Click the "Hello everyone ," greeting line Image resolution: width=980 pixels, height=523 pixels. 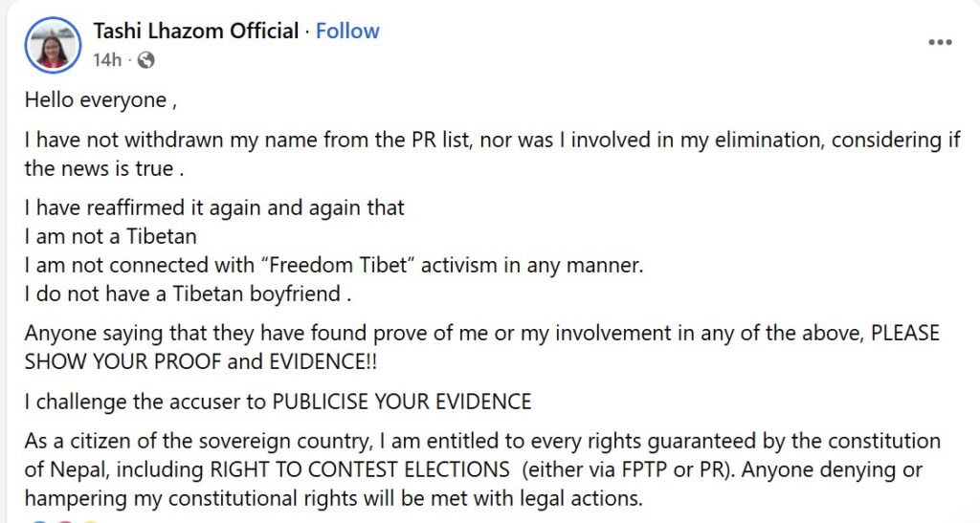click(x=100, y=99)
